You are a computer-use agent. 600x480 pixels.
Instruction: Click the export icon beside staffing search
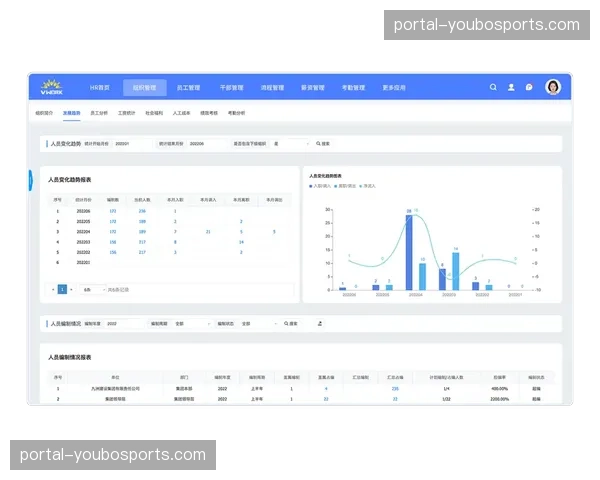pos(319,324)
